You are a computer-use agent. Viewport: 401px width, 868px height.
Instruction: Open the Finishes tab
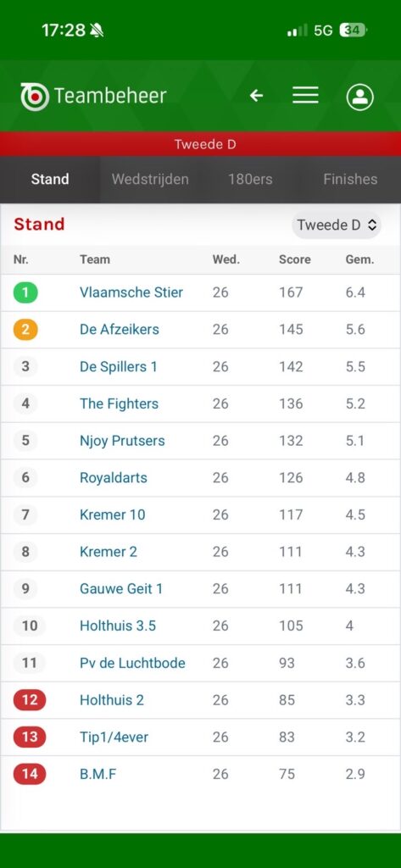351,180
